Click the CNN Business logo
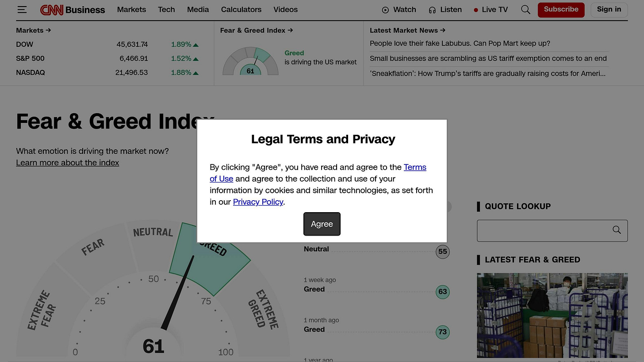 click(x=73, y=10)
